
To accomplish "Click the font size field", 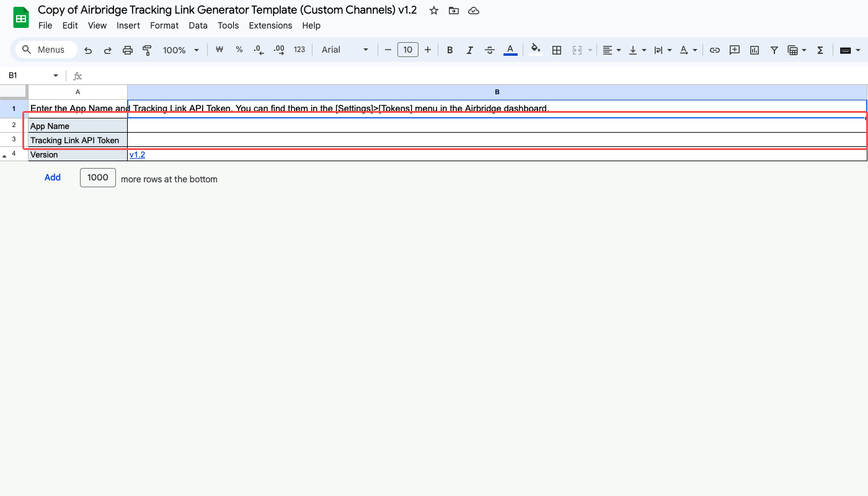I will (407, 50).
